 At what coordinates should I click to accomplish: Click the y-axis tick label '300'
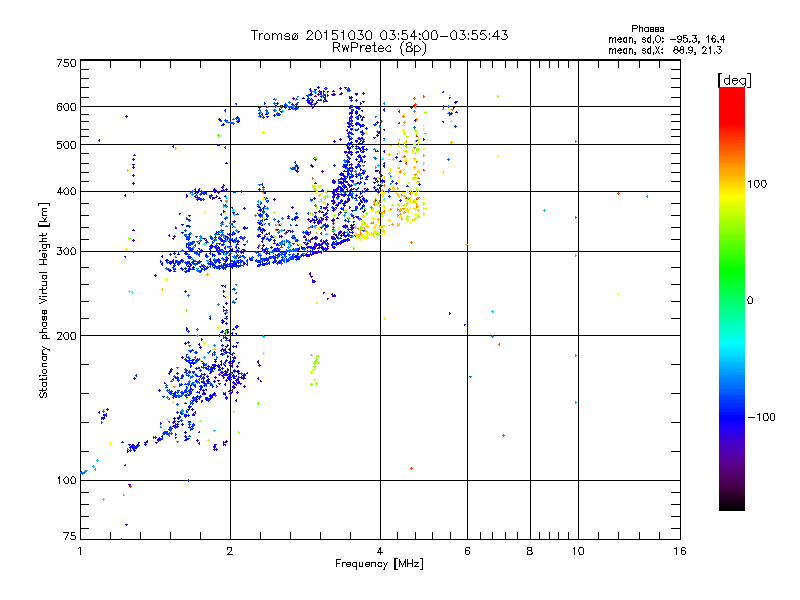(66, 252)
